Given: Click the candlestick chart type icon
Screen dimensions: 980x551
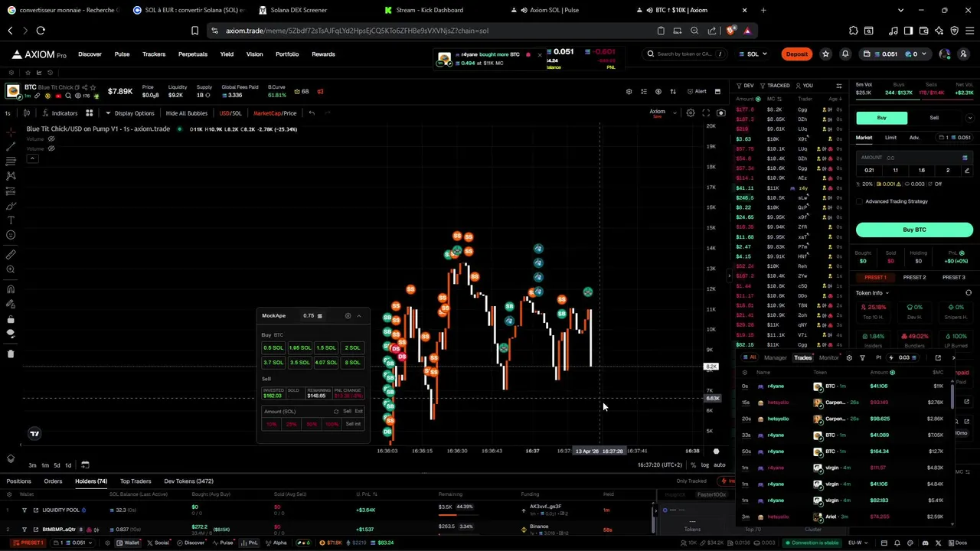Looking at the screenshot, I should pos(26,113).
